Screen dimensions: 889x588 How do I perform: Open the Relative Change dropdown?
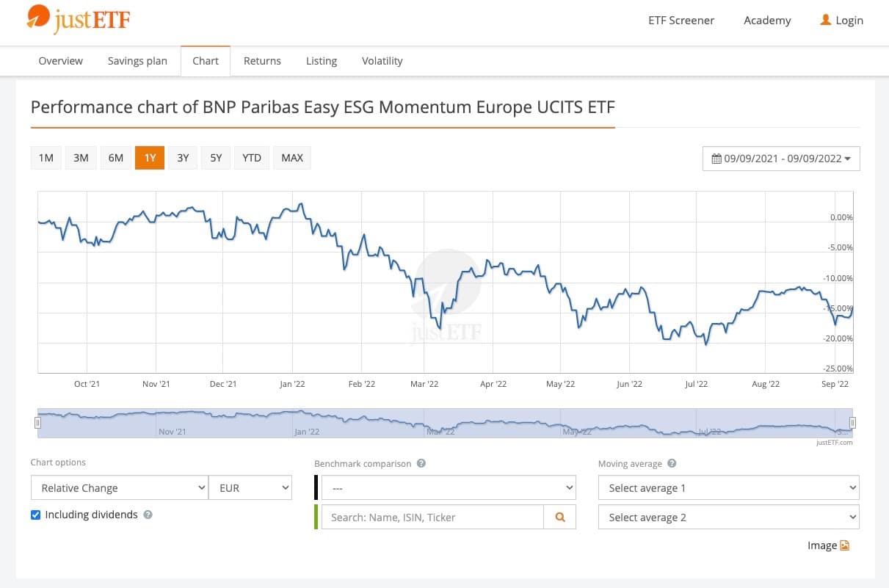point(120,487)
